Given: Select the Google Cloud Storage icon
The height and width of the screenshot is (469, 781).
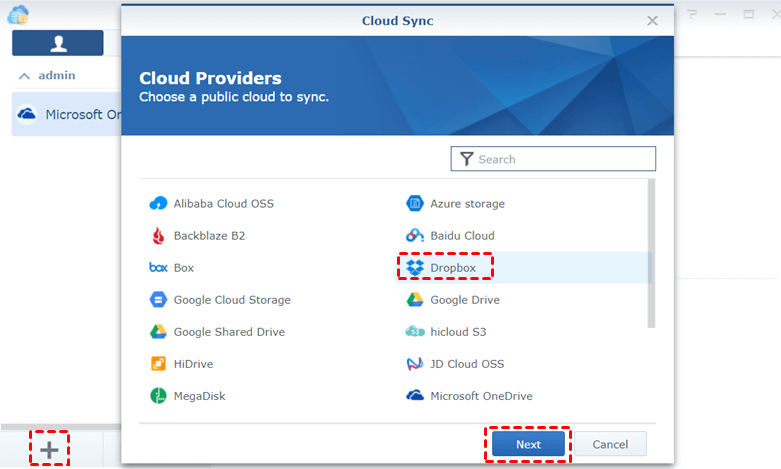Looking at the screenshot, I should pyautogui.click(x=158, y=300).
